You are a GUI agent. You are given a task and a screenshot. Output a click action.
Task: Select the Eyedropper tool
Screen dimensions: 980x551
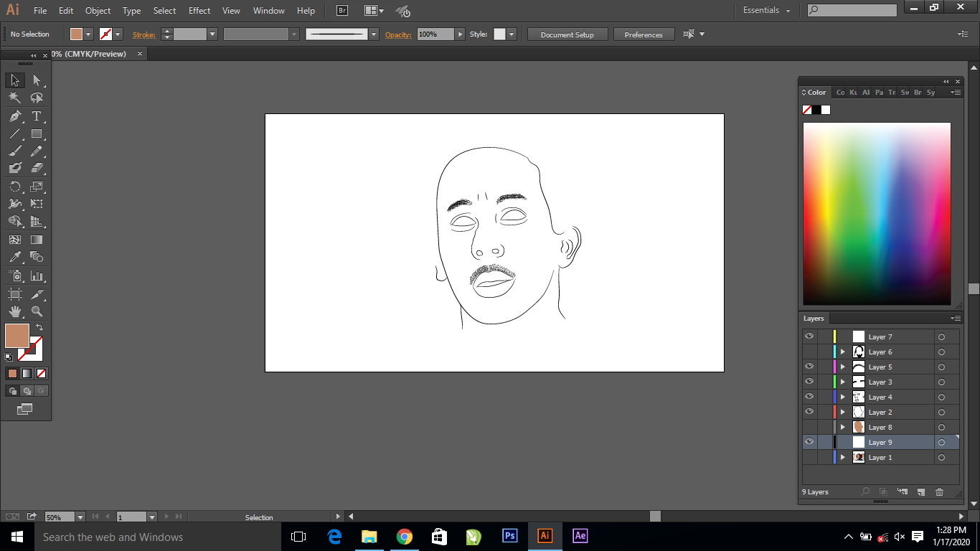pos(15,258)
